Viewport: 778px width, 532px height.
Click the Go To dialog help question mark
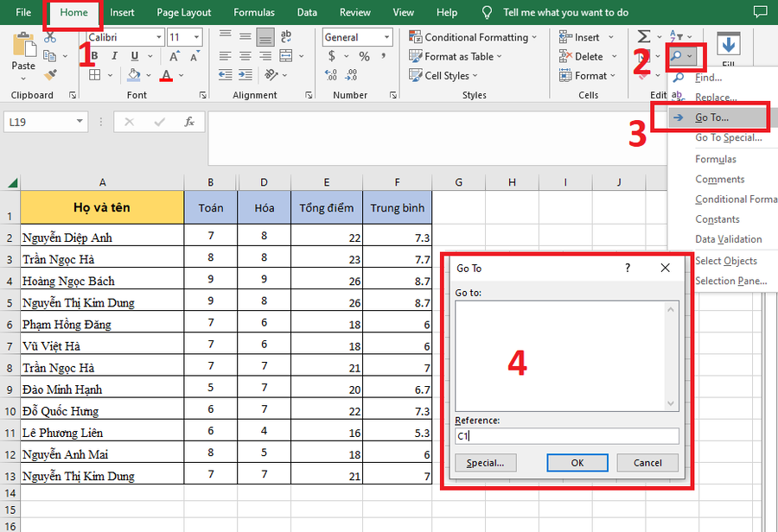[x=628, y=269]
